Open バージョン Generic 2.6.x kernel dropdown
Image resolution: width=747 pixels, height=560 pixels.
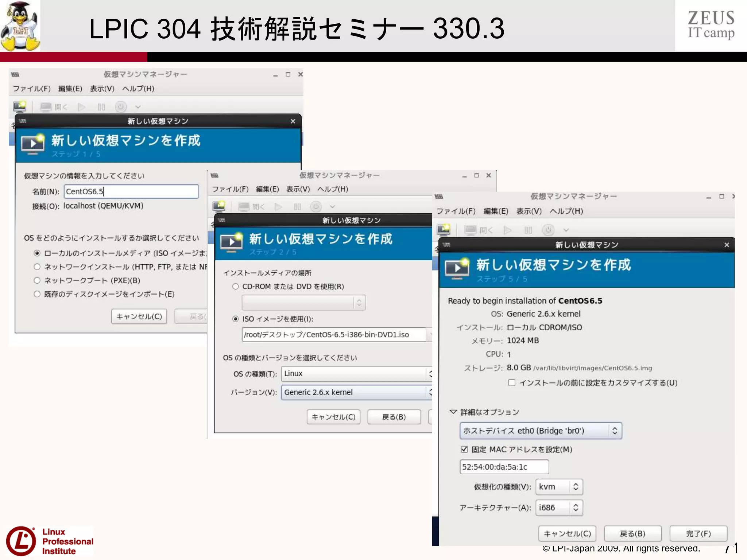coord(357,392)
